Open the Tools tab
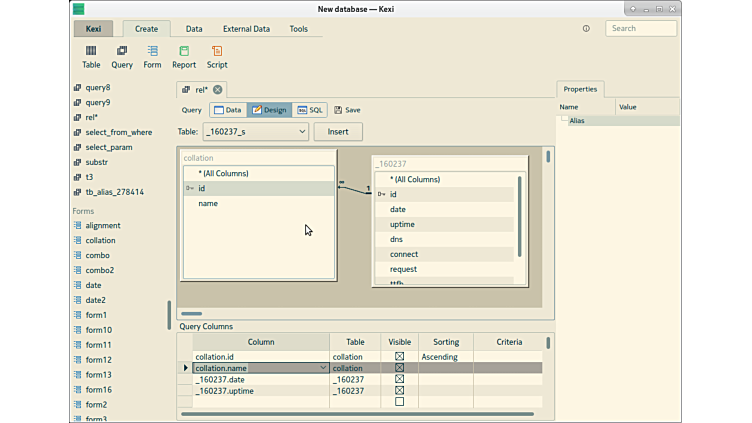The width and height of the screenshot is (752, 423). click(298, 29)
